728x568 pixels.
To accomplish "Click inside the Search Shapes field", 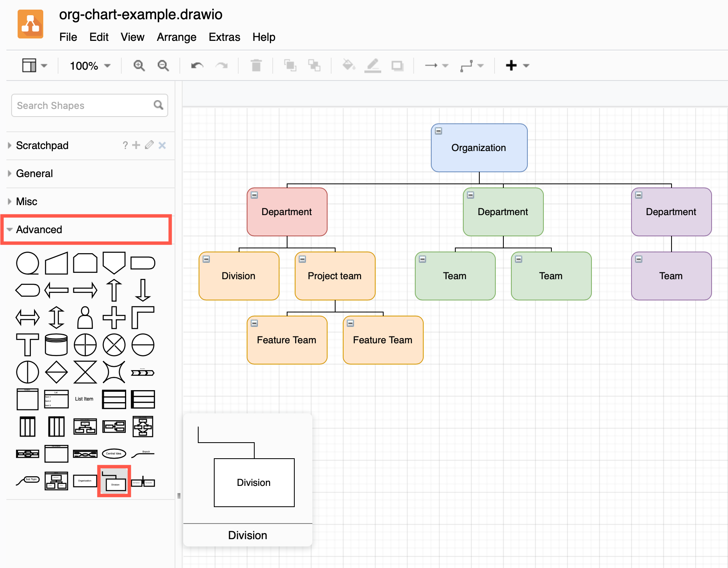I will [x=80, y=105].
